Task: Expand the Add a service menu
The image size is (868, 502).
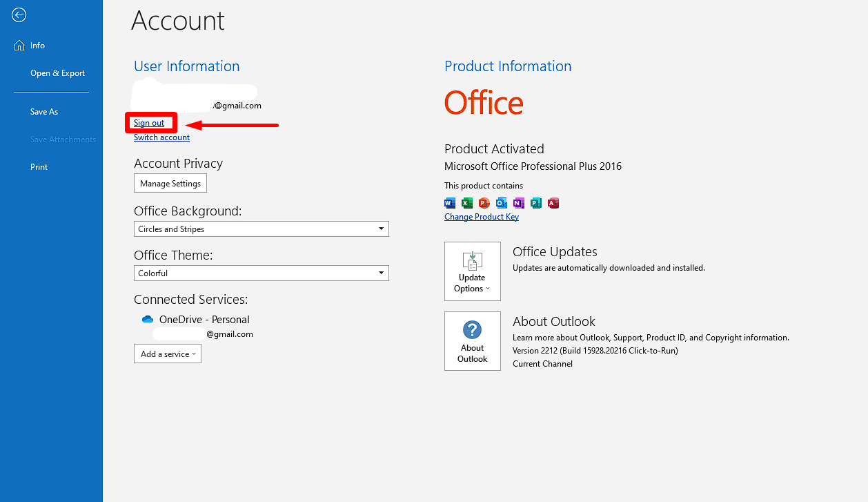Action: pos(167,354)
